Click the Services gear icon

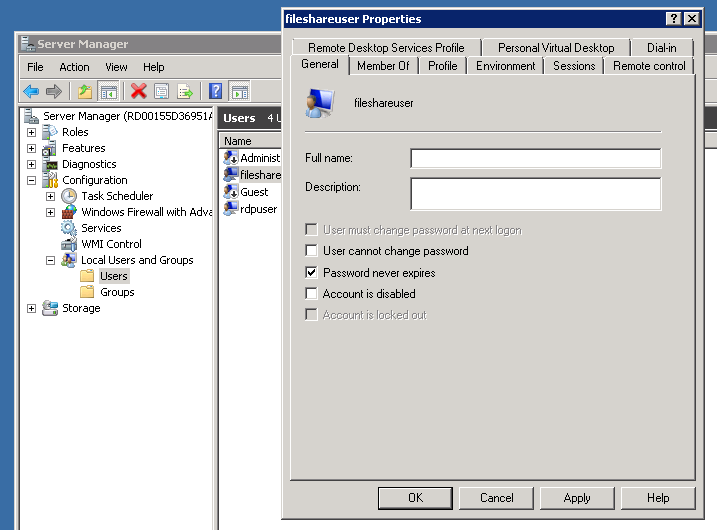coord(69,228)
